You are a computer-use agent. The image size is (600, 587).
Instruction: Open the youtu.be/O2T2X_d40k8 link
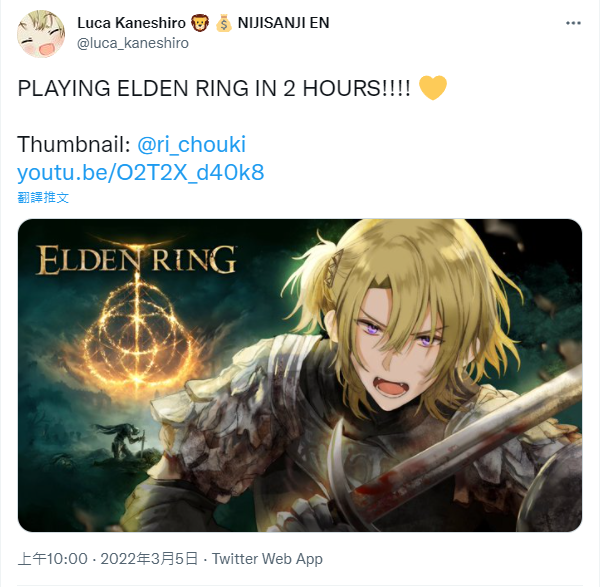[x=141, y=173]
